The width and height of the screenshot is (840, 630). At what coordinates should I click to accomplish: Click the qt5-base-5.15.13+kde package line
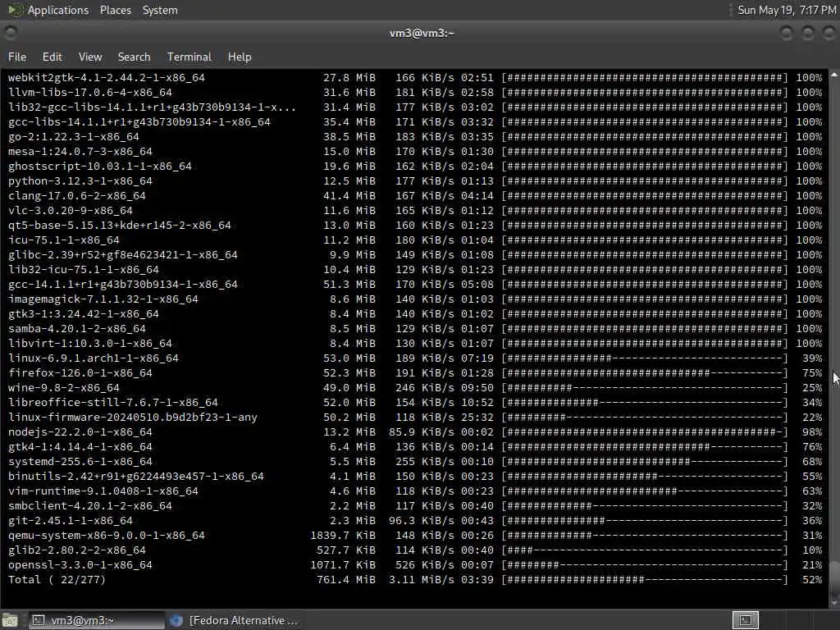[x=415, y=225]
